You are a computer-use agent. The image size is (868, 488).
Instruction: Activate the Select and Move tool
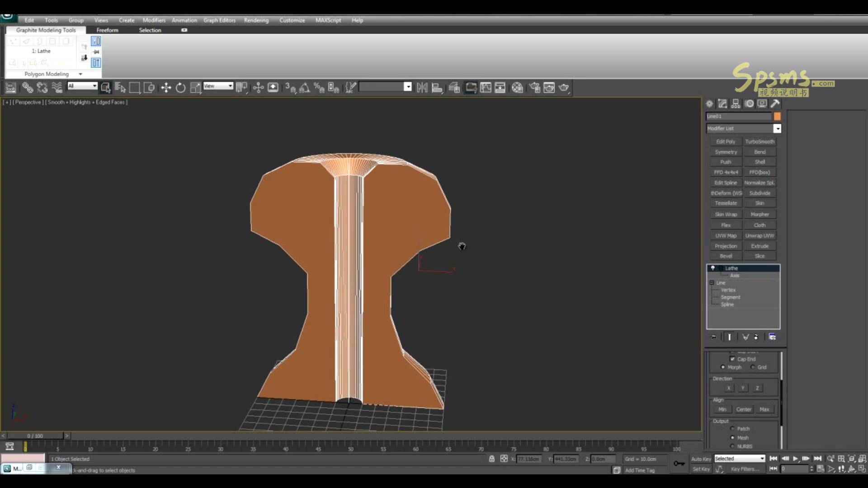click(x=166, y=87)
